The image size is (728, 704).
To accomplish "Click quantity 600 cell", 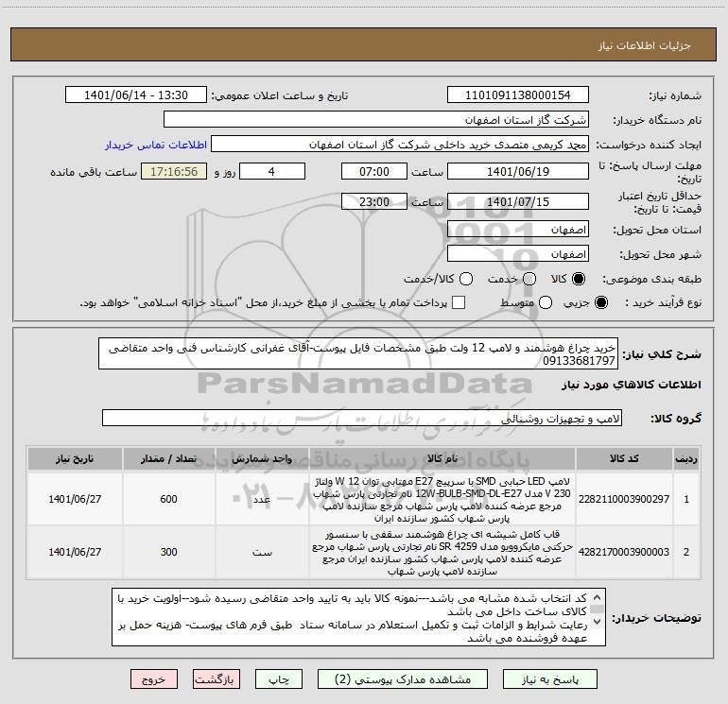I will pyautogui.click(x=168, y=499).
